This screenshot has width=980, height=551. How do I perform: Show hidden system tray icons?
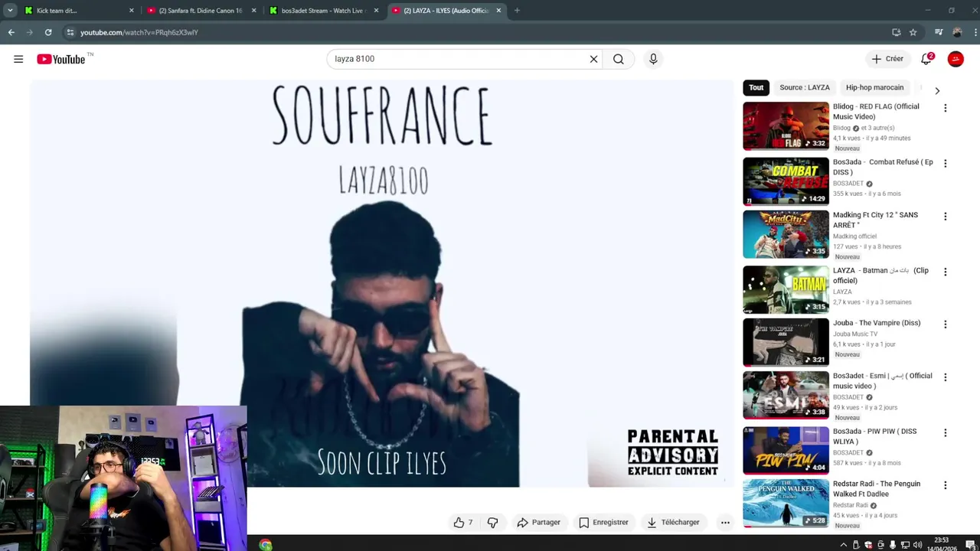coord(844,545)
